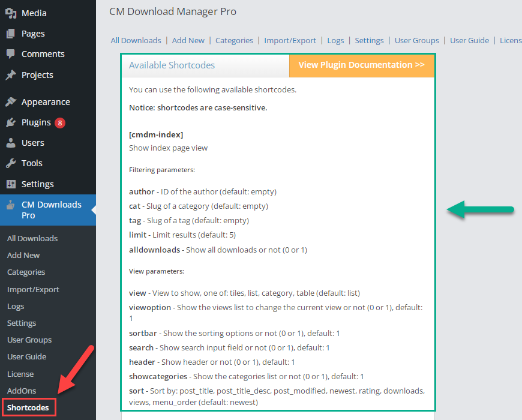The image size is (522, 420).
Task: Click User Groups link in top navigation
Action: click(417, 41)
